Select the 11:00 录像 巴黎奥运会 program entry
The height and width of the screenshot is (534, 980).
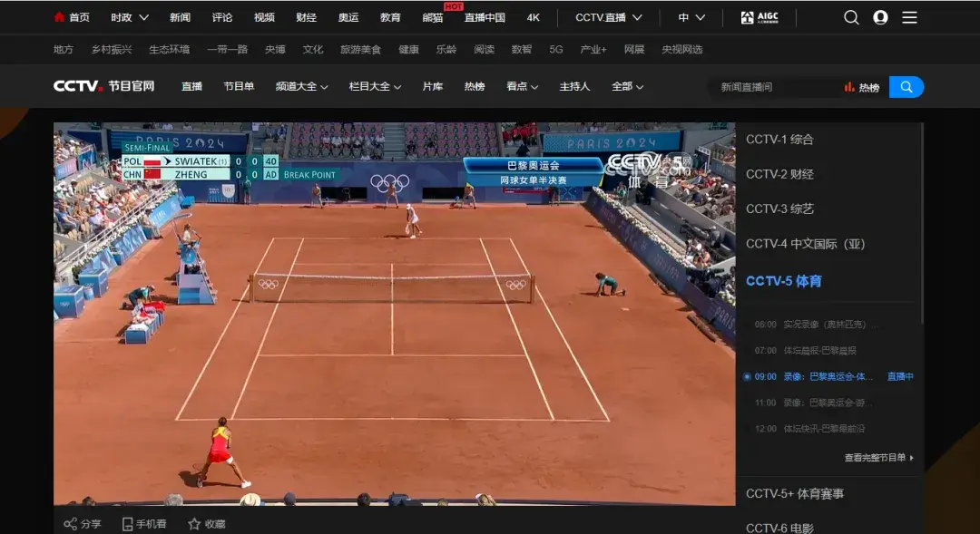813,403
